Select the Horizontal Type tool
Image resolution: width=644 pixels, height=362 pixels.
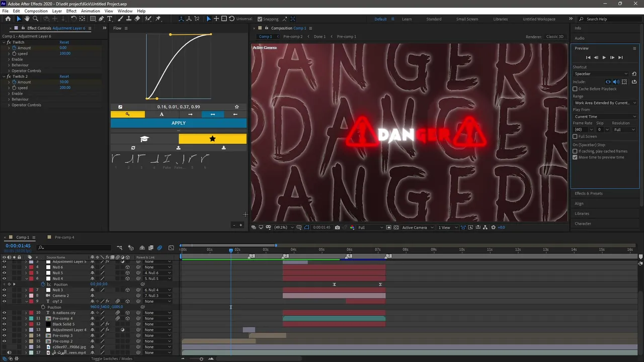110,19
